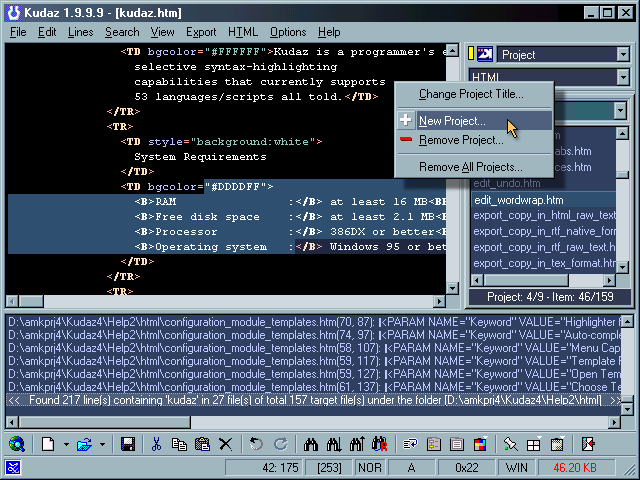
Task: Click the text-lines icon with blue arrow
Action: [410, 444]
